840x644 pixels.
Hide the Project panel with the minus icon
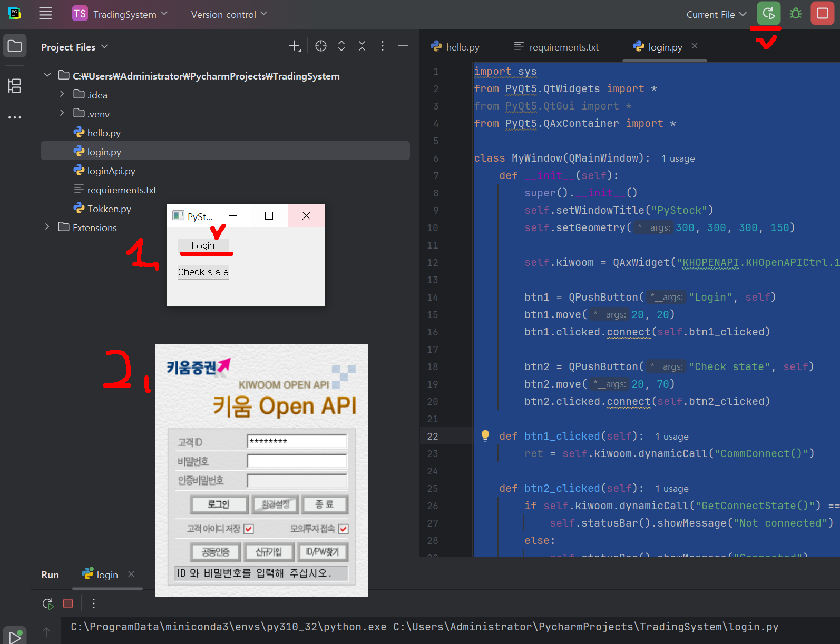coord(403,46)
